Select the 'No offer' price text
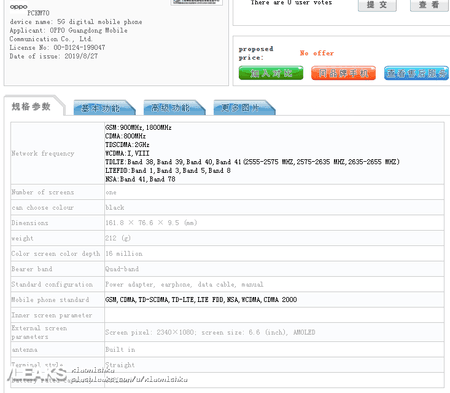 click(317, 53)
